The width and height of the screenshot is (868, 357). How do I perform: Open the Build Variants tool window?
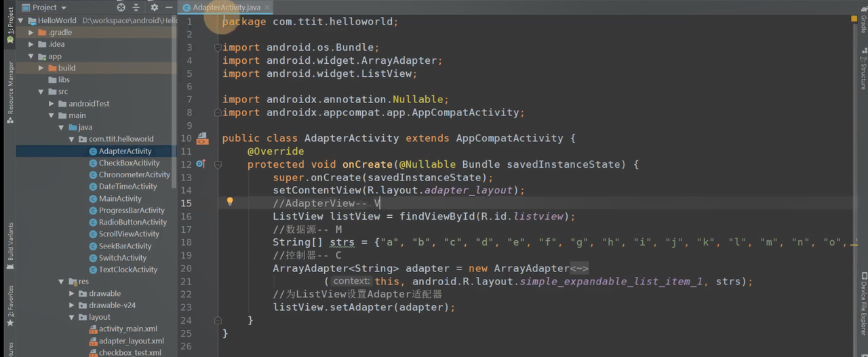pyautogui.click(x=10, y=246)
